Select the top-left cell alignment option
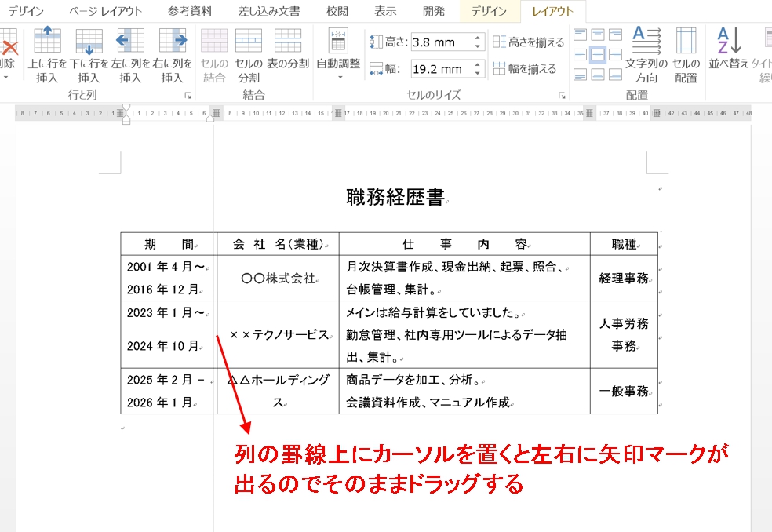The width and height of the screenshot is (772, 532). coord(581,35)
